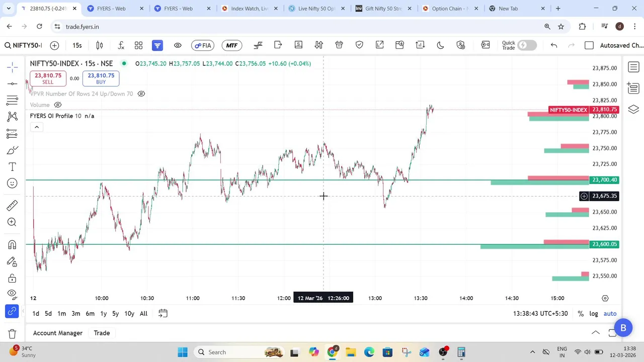Open the emoji icons tool
Screen dimensions: 644x362
click(13, 184)
